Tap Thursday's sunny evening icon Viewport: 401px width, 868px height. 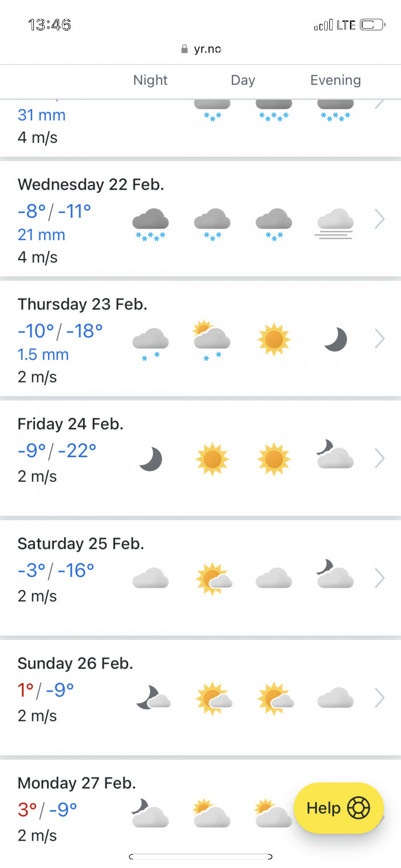tap(274, 339)
